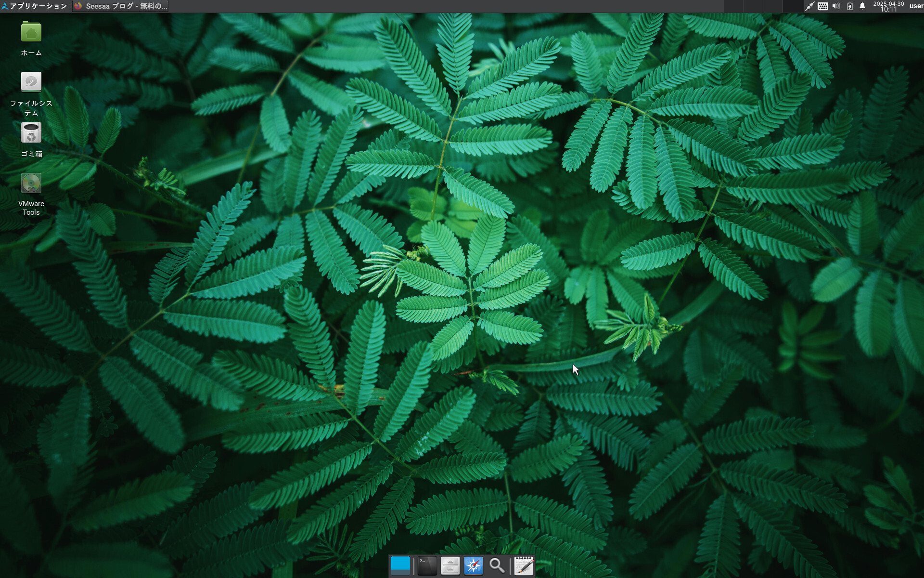
Task: Switch to the Seesaa ブログ Firefox window
Action: click(x=120, y=6)
